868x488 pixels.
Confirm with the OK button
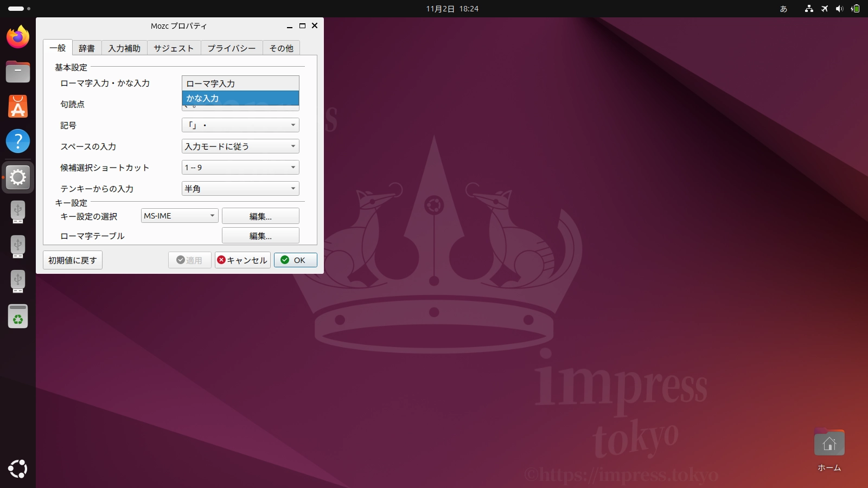point(296,260)
